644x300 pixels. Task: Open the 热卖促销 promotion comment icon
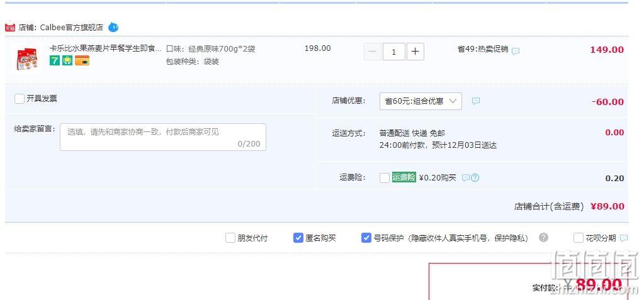click(516, 51)
